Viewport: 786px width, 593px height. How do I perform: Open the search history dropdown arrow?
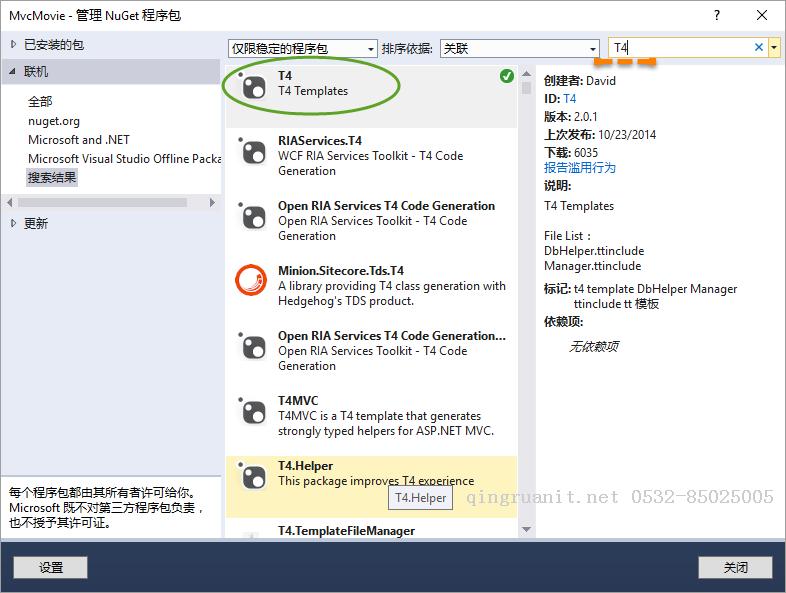coord(774,48)
